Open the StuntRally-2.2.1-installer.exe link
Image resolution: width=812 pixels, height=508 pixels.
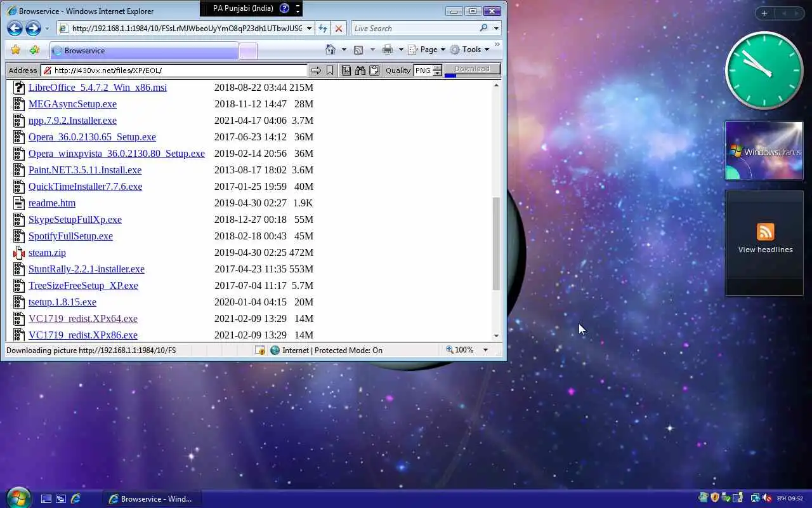click(x=86, y=269)
